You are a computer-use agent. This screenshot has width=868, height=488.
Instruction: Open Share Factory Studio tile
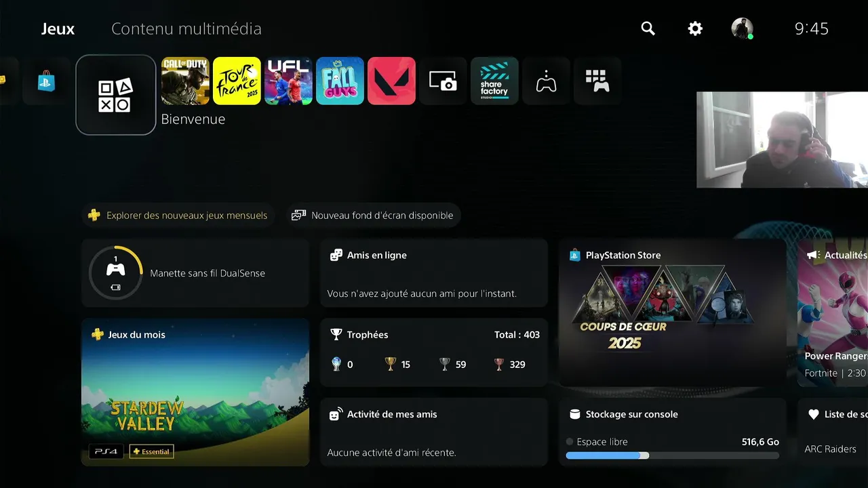click(x=494, y=81)
